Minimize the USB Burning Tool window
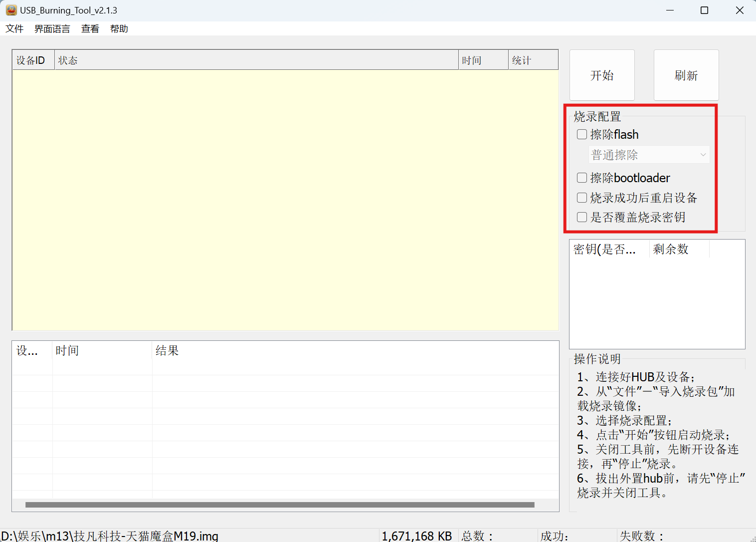Viewport: 756px width, 542px height. tap(670, 10)
